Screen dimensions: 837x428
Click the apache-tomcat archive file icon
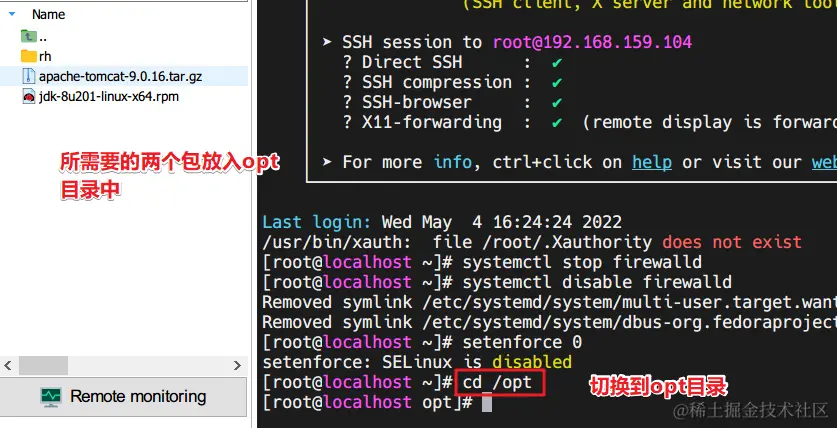(28, 76)
